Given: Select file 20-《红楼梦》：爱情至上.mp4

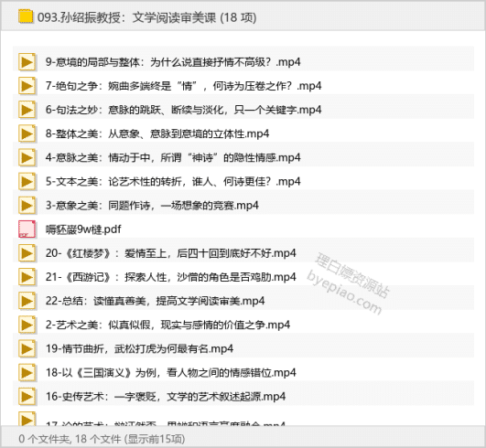Looking at the screenshot, I should coord(171,253).
